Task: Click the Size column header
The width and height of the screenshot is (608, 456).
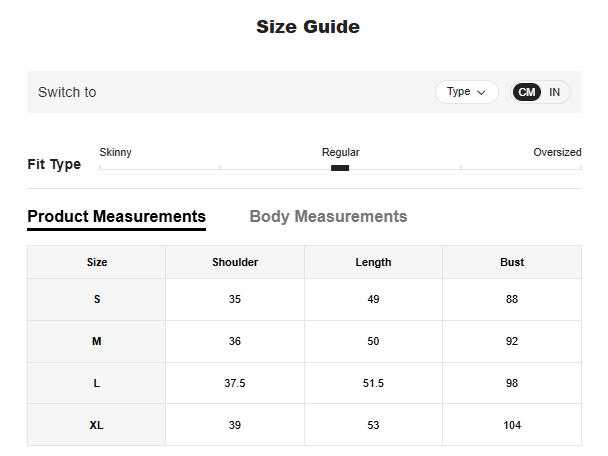Action: [x=97, y=262]
